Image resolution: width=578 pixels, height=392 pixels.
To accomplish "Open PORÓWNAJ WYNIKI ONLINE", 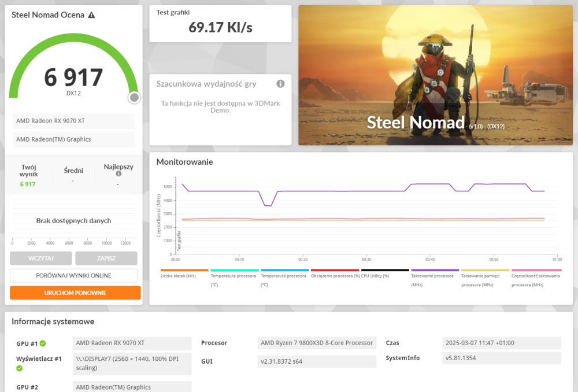I will click(75, 276).
